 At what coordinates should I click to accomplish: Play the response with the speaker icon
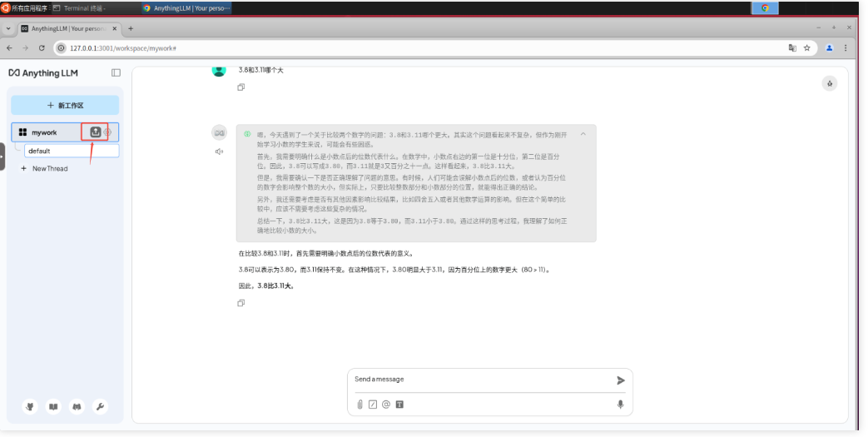219,151
